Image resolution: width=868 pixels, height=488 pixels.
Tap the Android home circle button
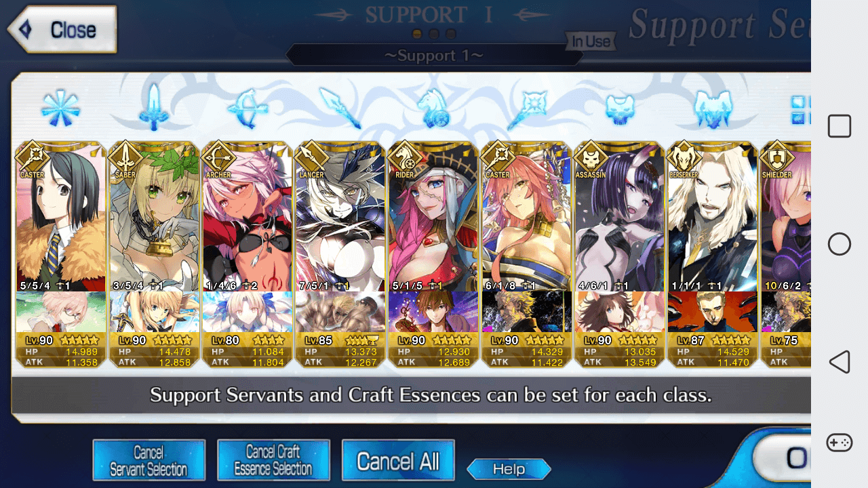click(x=840, y=244)
